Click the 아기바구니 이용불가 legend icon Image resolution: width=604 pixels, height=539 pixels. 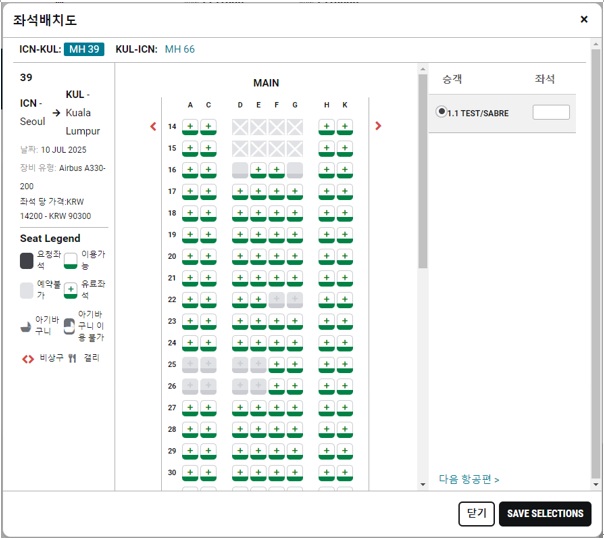[x=69, y=326]
